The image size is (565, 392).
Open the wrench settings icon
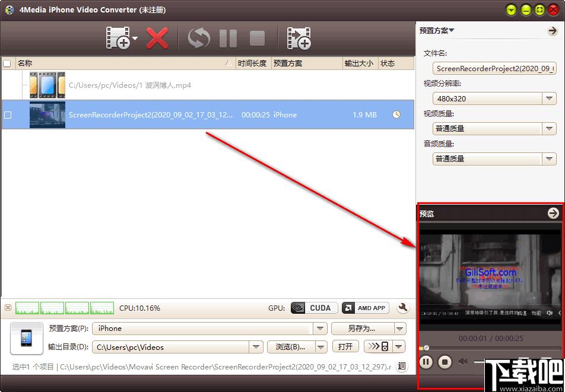(x=403, y=308)
